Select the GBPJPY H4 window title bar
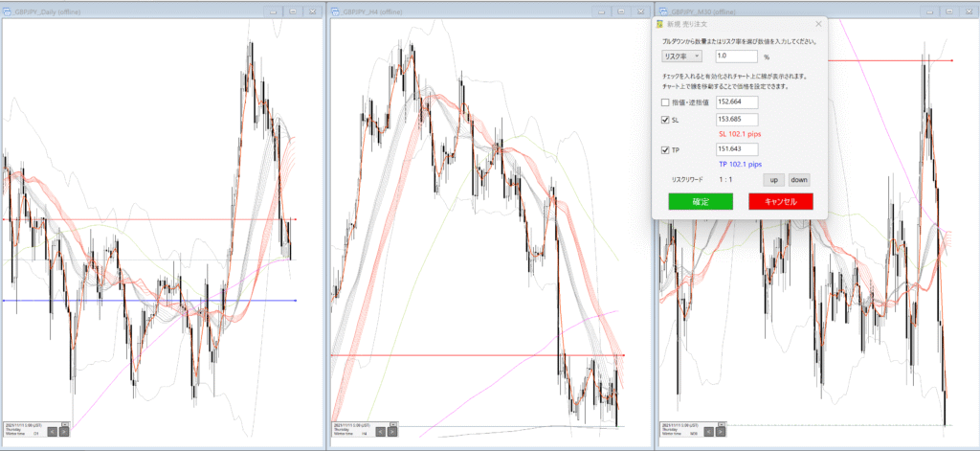 (x=479, y=11)
